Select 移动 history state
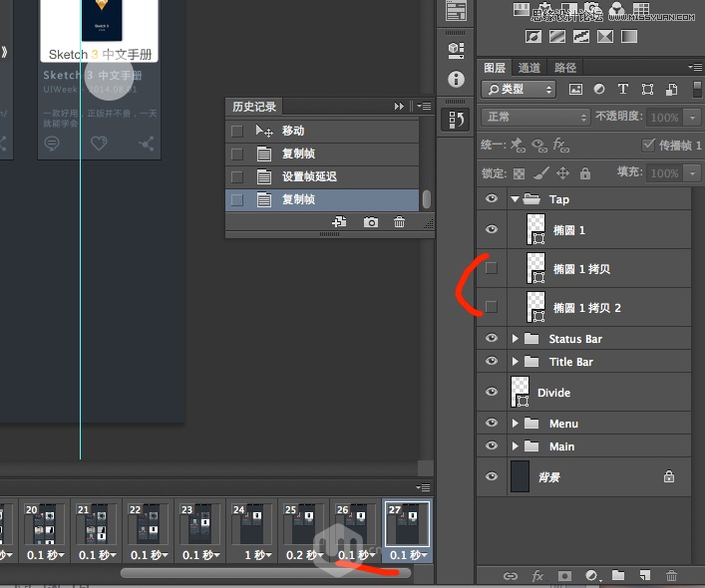 click(x=322, y=132)
